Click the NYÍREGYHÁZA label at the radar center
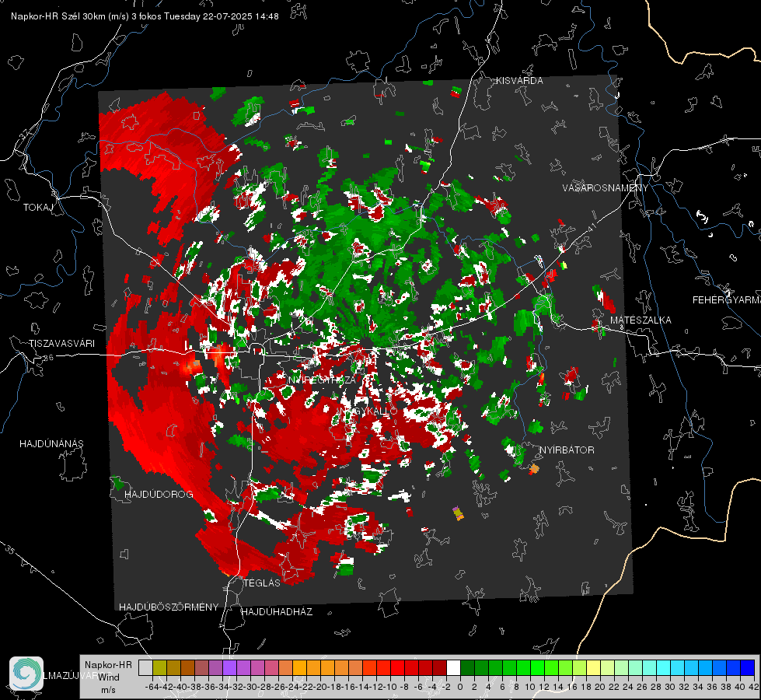Viewport: 761px width, 700px height. point(323,380)
